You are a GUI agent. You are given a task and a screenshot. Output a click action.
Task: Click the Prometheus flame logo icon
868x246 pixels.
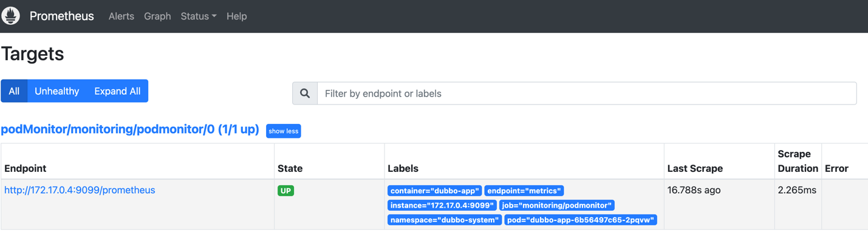(x=11, y=16)
